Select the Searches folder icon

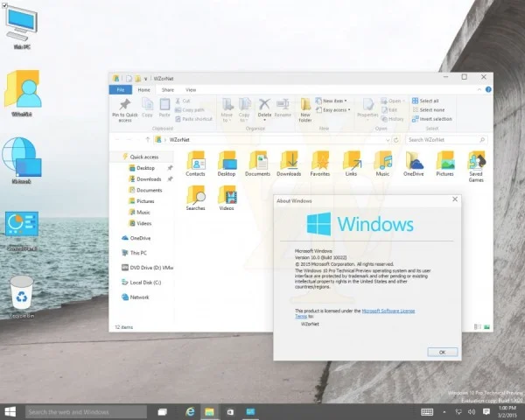(x=195, y=198)
